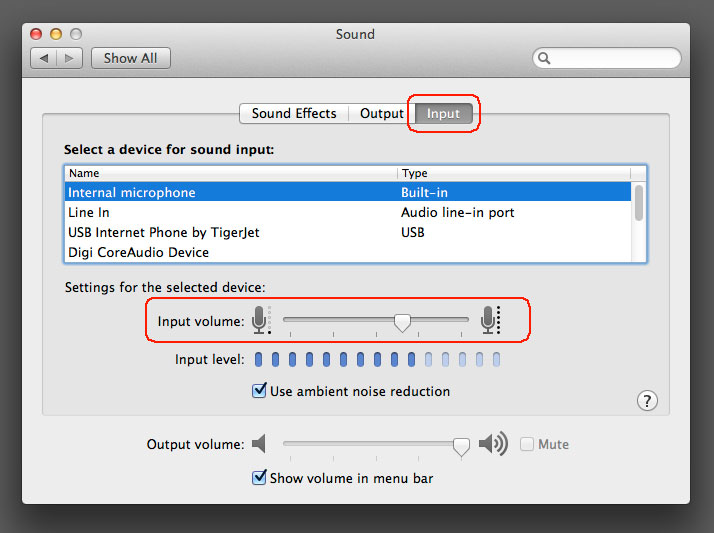714x533 pixels.
Task: Select Internal microphone input device
Action: tap(348, 192)
